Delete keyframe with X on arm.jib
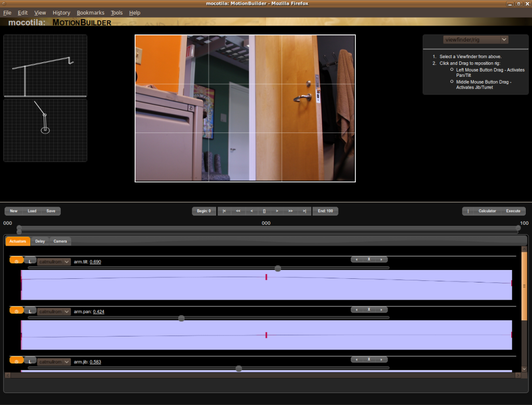Screen dimensions: 532x405 (x=369, y=359)
